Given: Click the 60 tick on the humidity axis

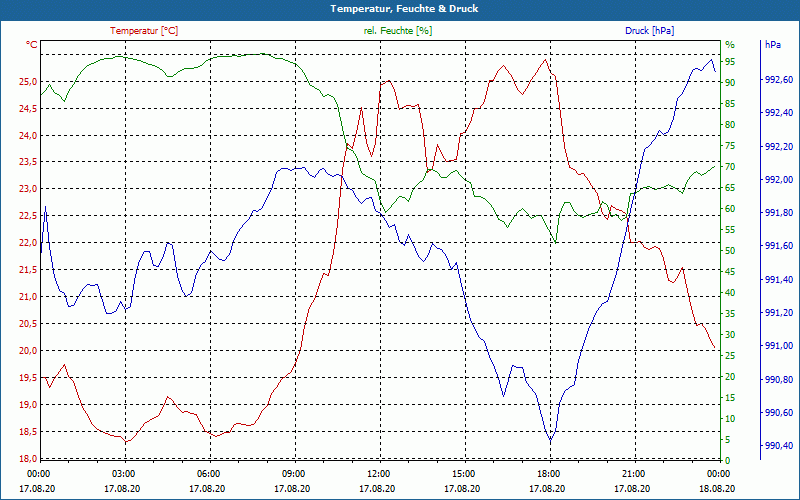Looking at the screenshot, I should pos(730,209).
